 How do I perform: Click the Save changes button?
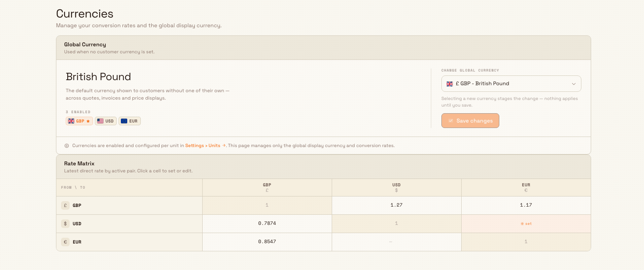click(x=470, y=121)
